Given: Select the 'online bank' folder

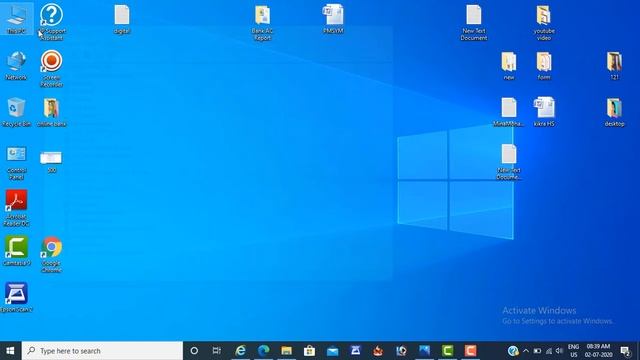Looking at the screenshot, I should coord(51,112).
